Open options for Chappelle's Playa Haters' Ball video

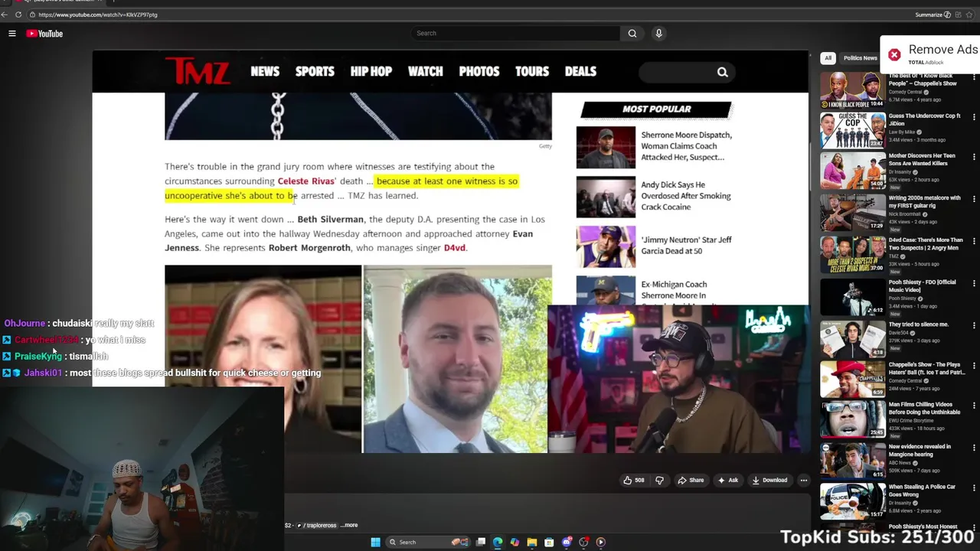click(x=974, y=367)
